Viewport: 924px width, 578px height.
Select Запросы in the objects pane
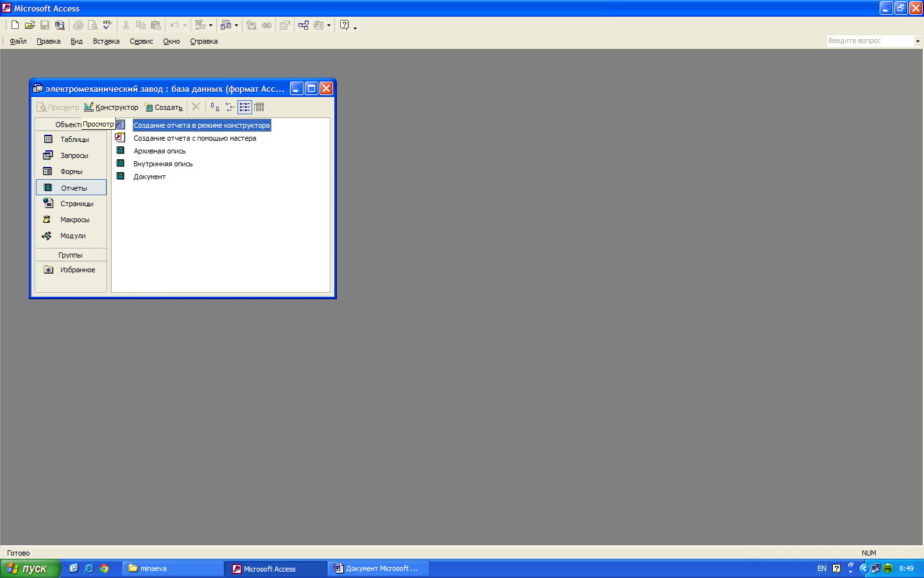click(x=71, y=155)
